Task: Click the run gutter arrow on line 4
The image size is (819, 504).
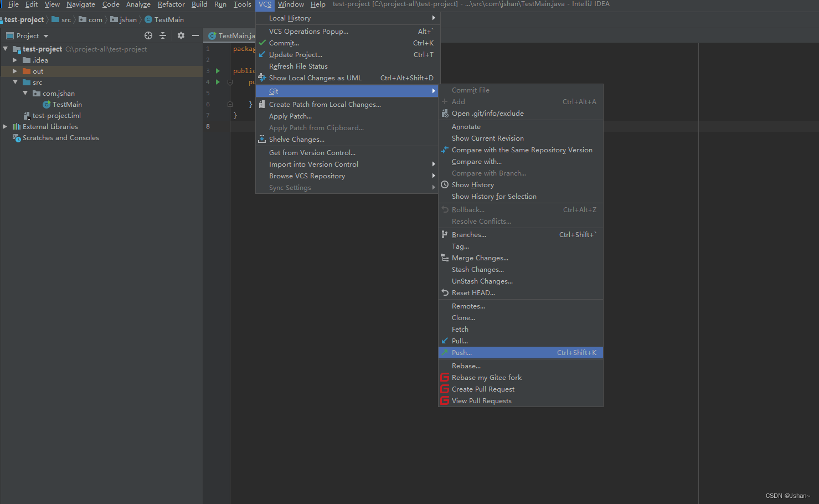Action: [x=218, y=82]
